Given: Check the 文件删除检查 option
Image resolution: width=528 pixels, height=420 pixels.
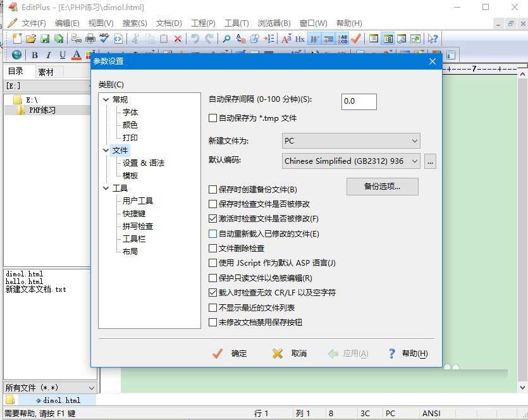Looking at the screenshot, I should [x=212, y=248].
